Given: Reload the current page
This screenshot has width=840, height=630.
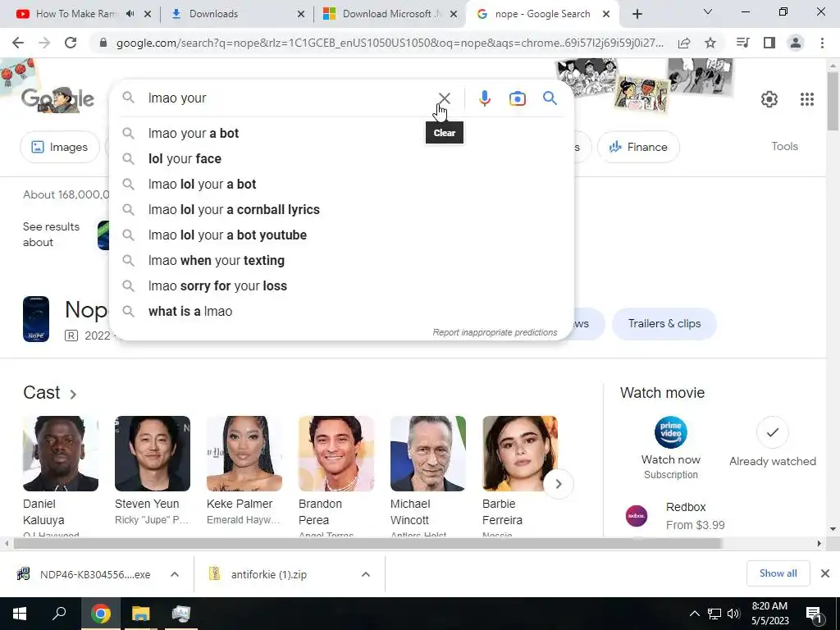Looking at the screenshot, I should click(x=71, y=43).
